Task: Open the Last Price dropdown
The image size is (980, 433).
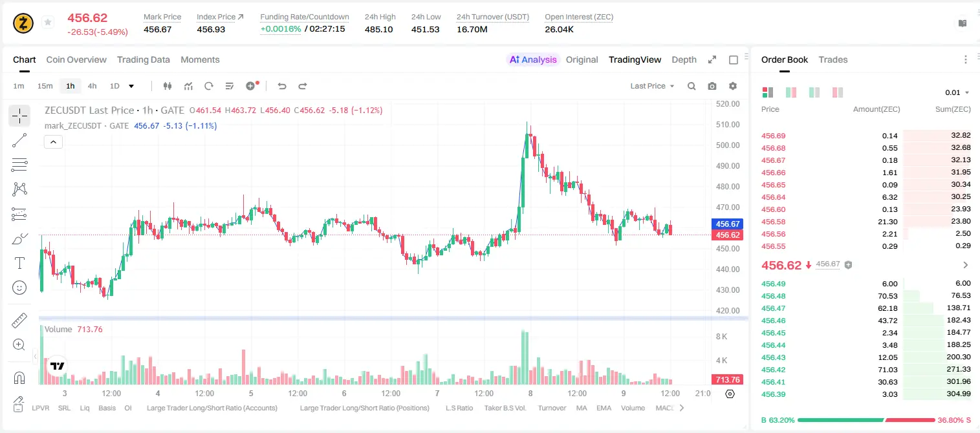Action: pos(652,86)
